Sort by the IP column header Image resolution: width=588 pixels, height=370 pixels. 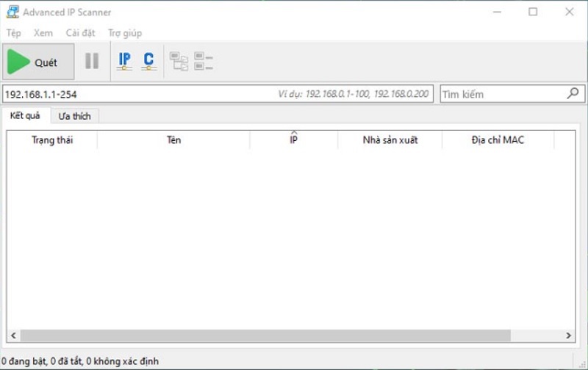pos(293,139)
